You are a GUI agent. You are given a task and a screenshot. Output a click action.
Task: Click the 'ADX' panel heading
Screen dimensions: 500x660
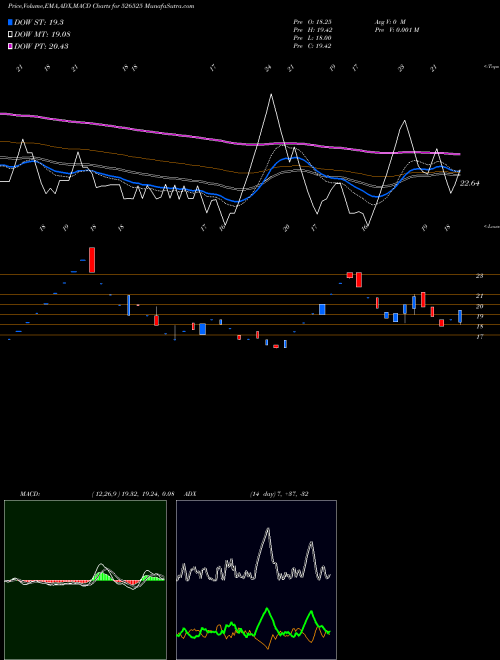coord(191,493)
